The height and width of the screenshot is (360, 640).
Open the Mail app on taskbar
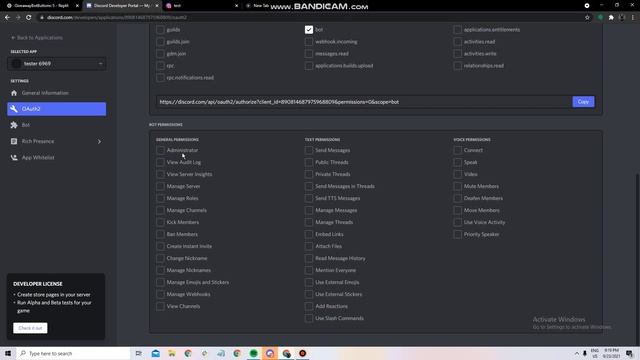coord(156,353)
